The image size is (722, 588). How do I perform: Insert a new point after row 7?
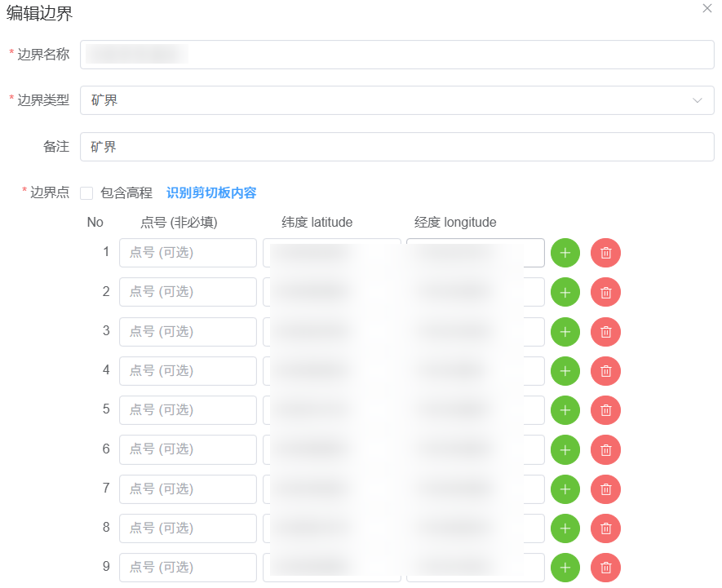point(565,489)
